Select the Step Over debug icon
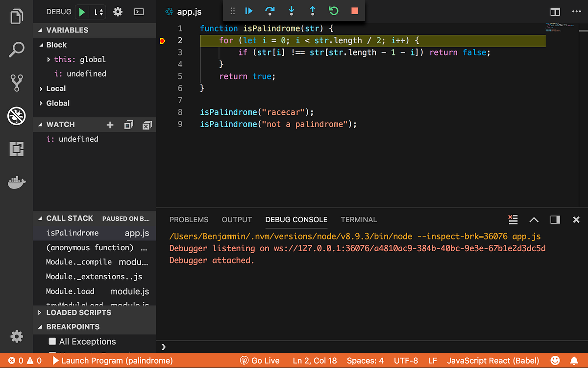This screenshot has width=588, height=368. [x=269, y=10]
